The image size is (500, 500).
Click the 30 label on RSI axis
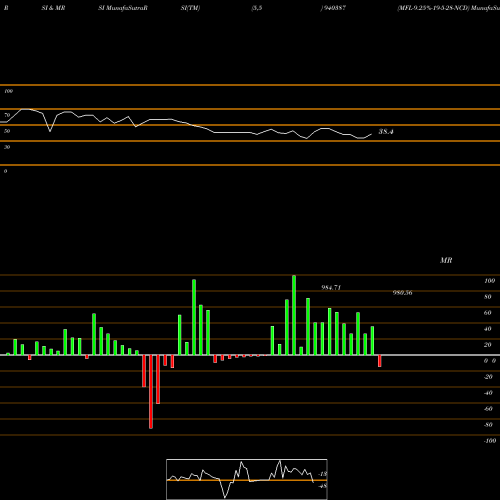pos(7,147)
